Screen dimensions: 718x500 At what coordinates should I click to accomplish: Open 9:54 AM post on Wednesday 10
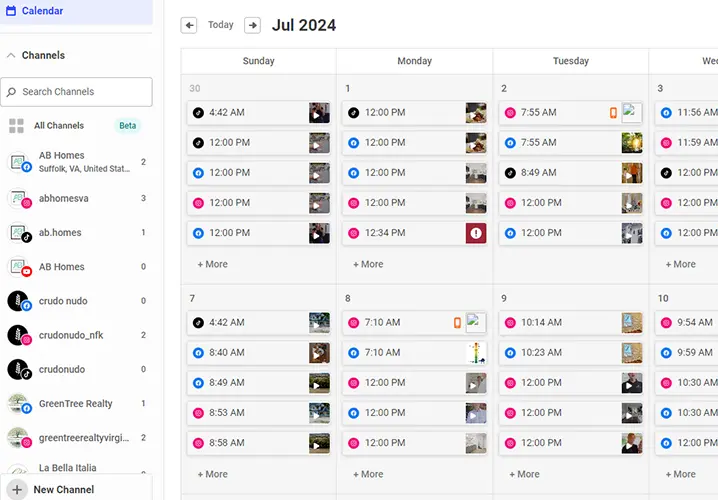pyautogui.click(x=686, y=322)
